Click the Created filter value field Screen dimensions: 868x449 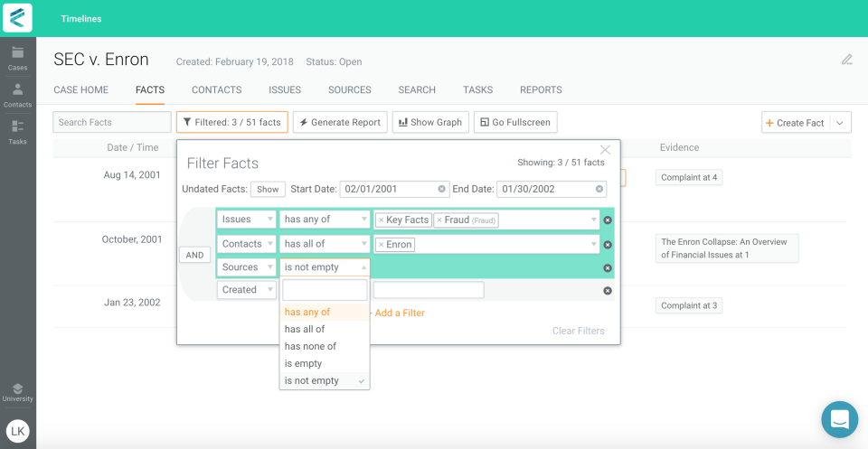click(429, 290)
